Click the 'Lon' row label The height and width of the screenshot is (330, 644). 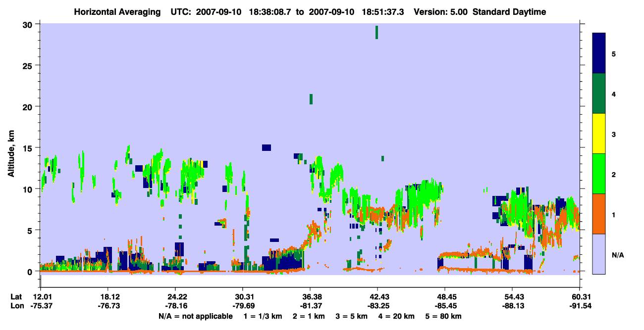tap(16, 306)
